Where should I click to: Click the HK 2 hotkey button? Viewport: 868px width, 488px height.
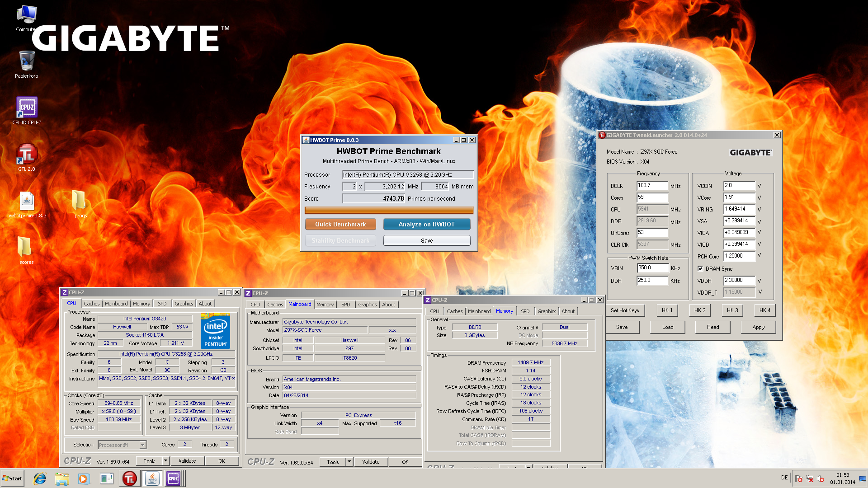point(700,310)
